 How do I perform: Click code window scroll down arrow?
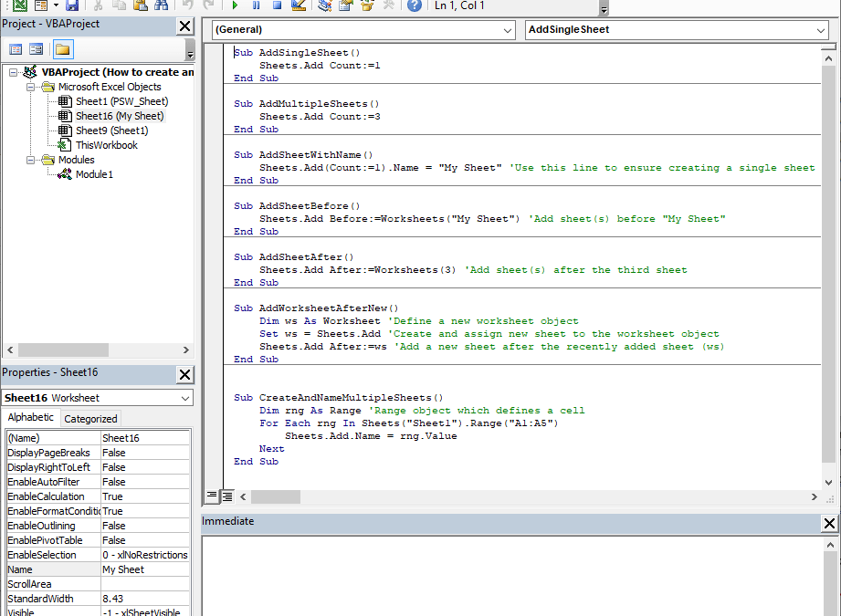tap(828, 483)
